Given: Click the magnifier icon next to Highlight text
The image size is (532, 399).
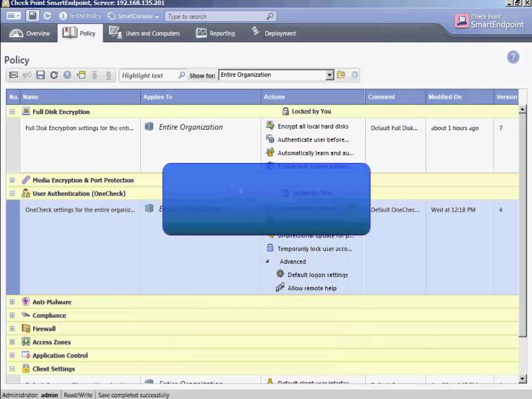Looking at the screenshot, I should (182, 75).
